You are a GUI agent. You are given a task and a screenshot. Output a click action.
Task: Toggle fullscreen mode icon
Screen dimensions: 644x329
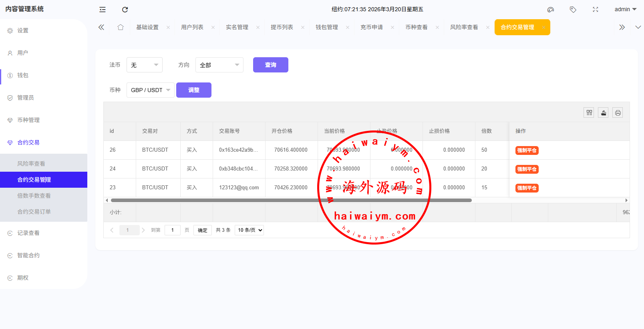596,10
